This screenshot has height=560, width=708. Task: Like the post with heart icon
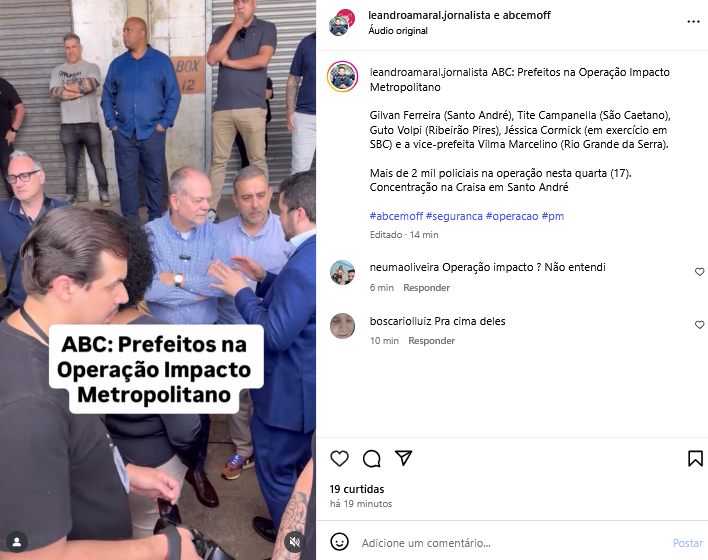(x=339, y=458)
